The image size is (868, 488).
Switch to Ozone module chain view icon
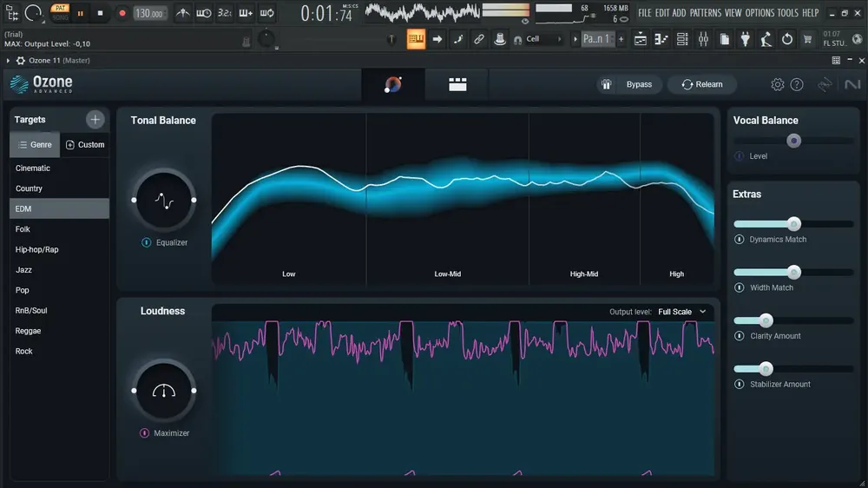[457, 84]
